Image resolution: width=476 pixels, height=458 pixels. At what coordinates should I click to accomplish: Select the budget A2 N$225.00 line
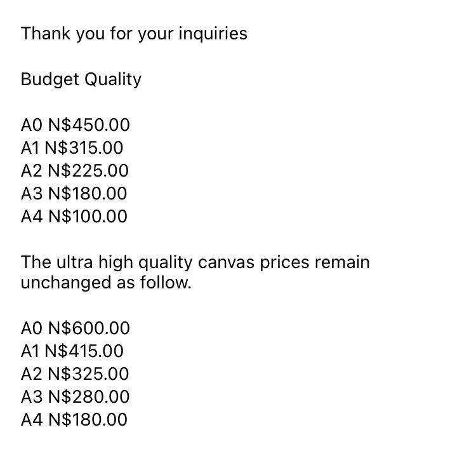75,170
